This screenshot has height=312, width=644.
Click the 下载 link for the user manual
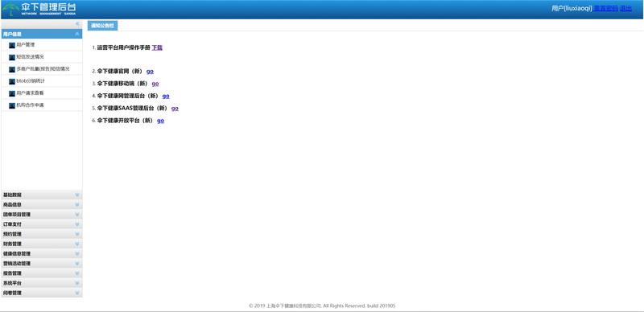(157, 47)
